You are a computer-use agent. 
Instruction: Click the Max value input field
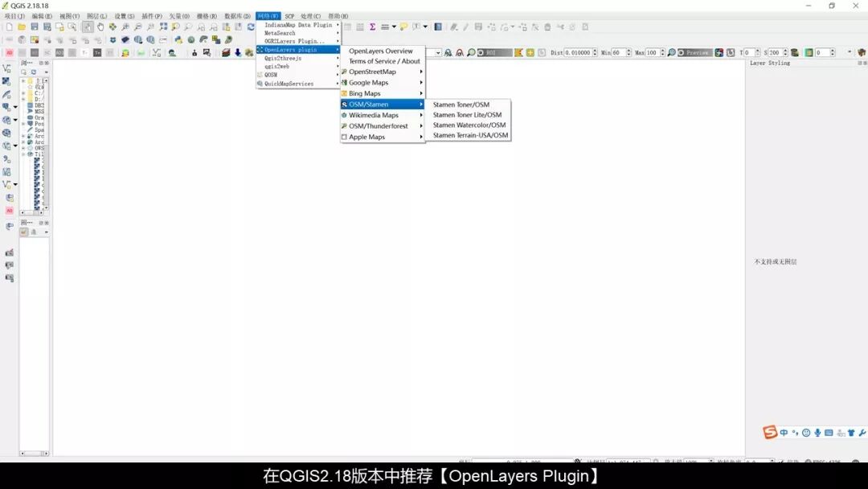coord(652,52)
